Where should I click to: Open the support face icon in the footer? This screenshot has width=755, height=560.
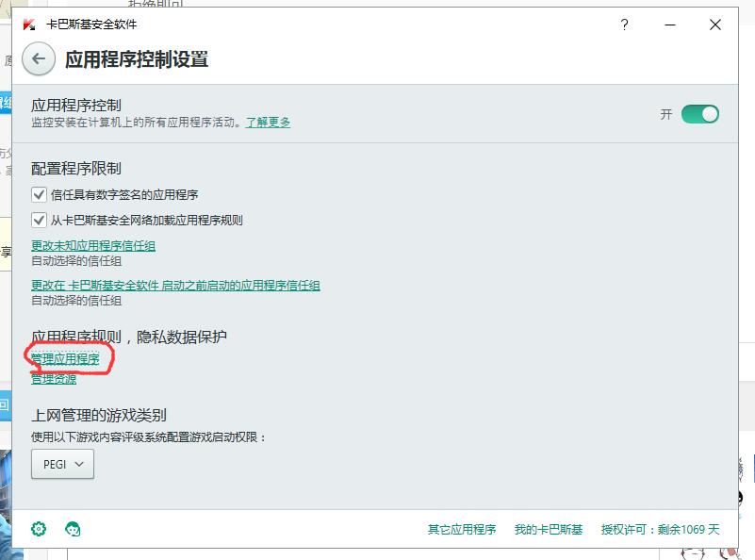coord(73,529)
